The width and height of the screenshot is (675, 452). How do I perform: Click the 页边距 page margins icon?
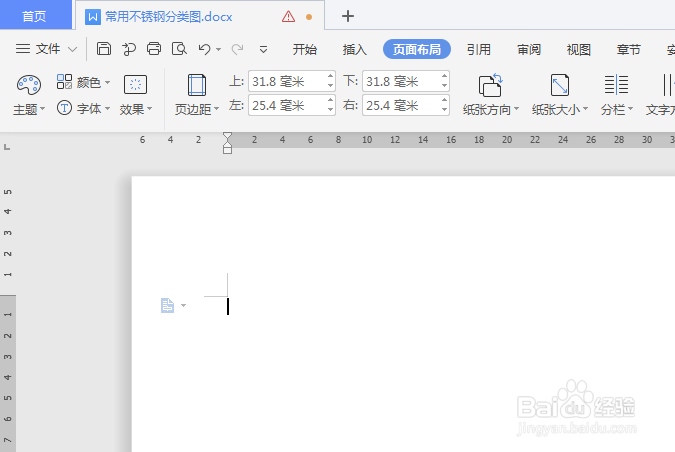(197, 85)
